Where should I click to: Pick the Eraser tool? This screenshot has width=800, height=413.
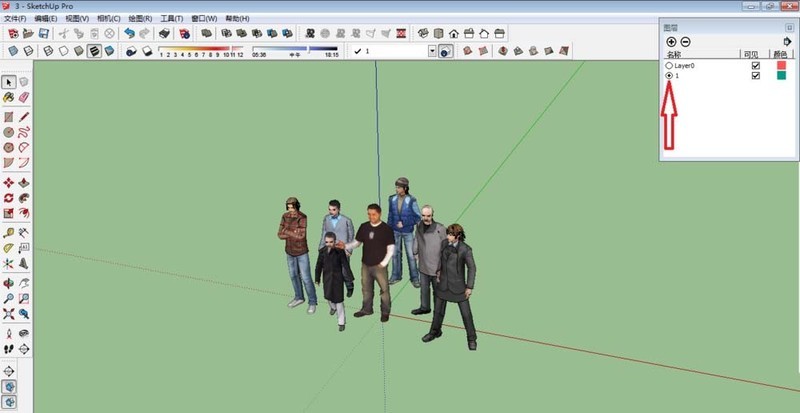[x=24, y=98]
